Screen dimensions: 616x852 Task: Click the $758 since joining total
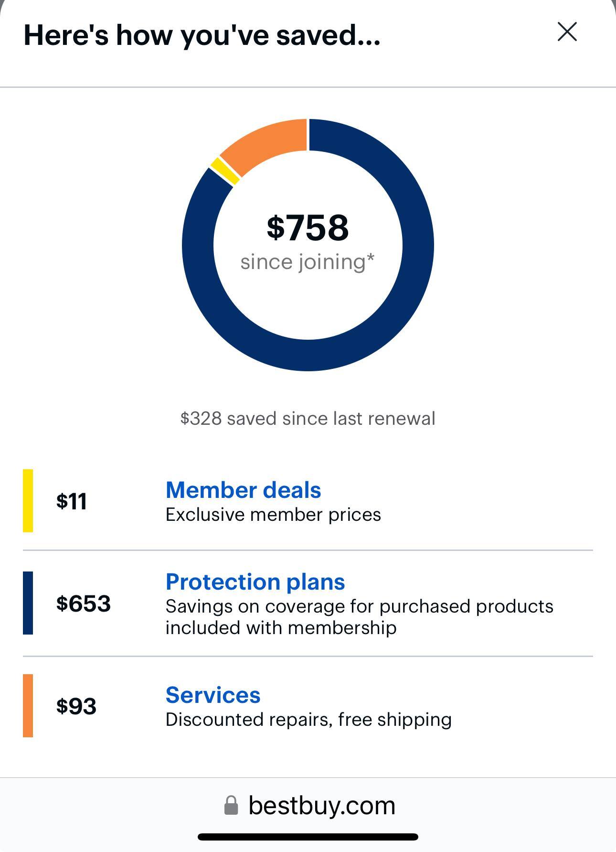(308, 228)
